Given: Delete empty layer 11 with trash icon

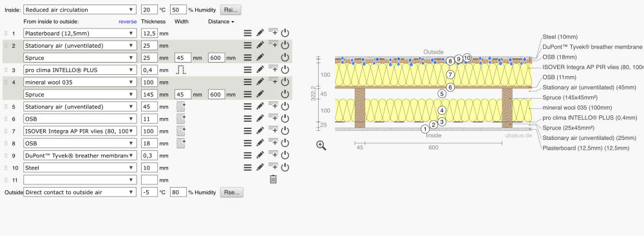Looking at the screenshot, I should (273, 179).
